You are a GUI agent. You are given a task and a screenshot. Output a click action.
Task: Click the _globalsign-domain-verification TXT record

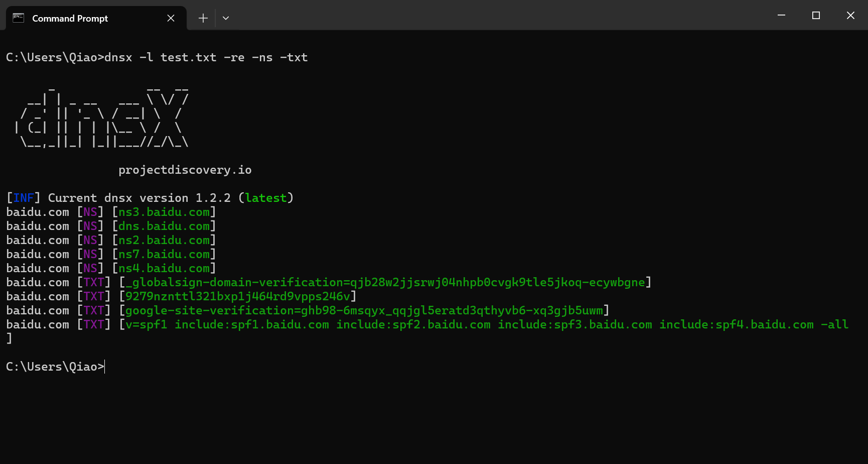tap(385, 283)
